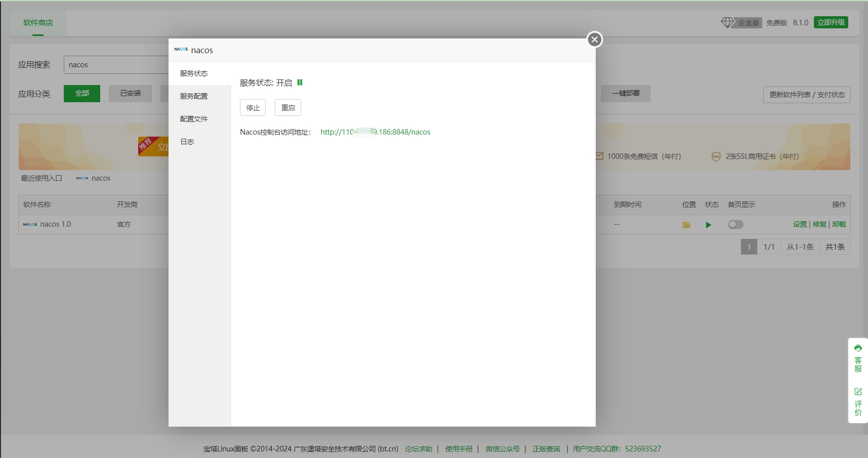Select the 已安装 category filter
868x458 pixels.
click(131, 94)
